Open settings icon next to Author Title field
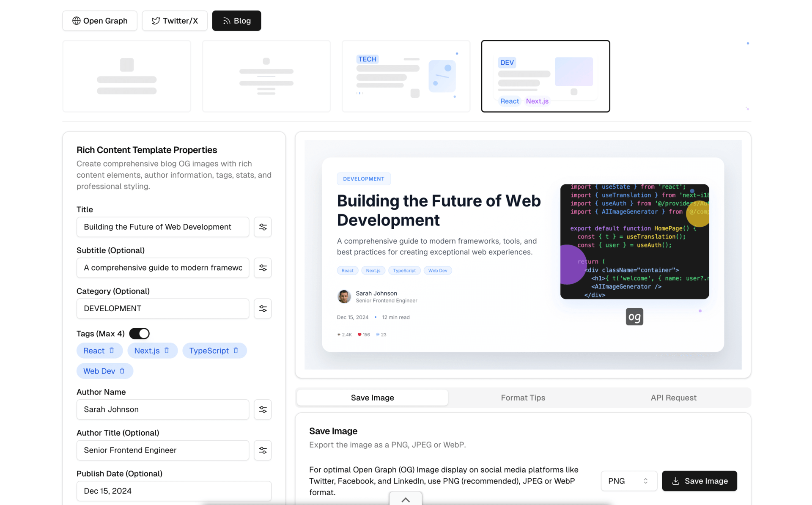Image resolution: width=812 pixels, height=505 pixels. (263, 450)
